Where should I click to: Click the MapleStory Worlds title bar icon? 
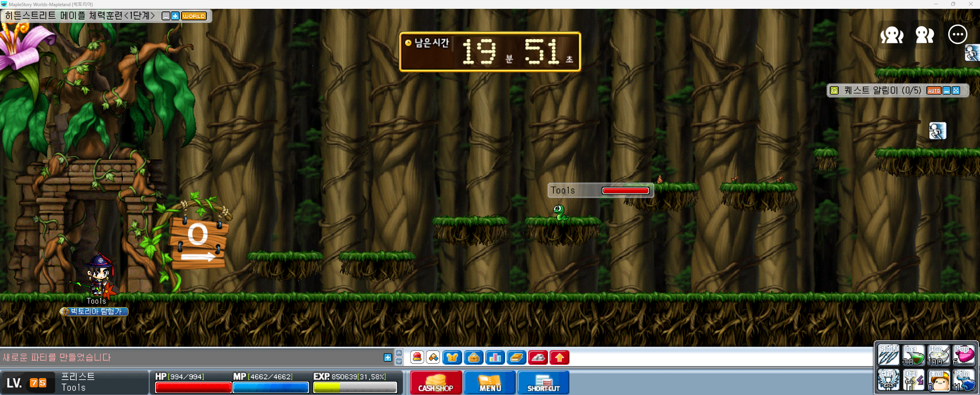[4, 4]
